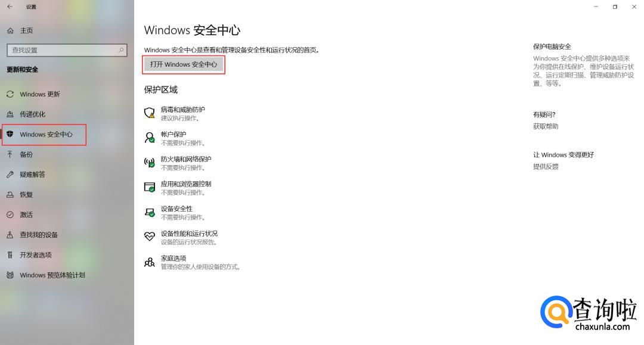This screenshot has height=345, width=644.
Task: Open 帐户保护 protection area
Action: pyautogui.click(x=174, y=134)
